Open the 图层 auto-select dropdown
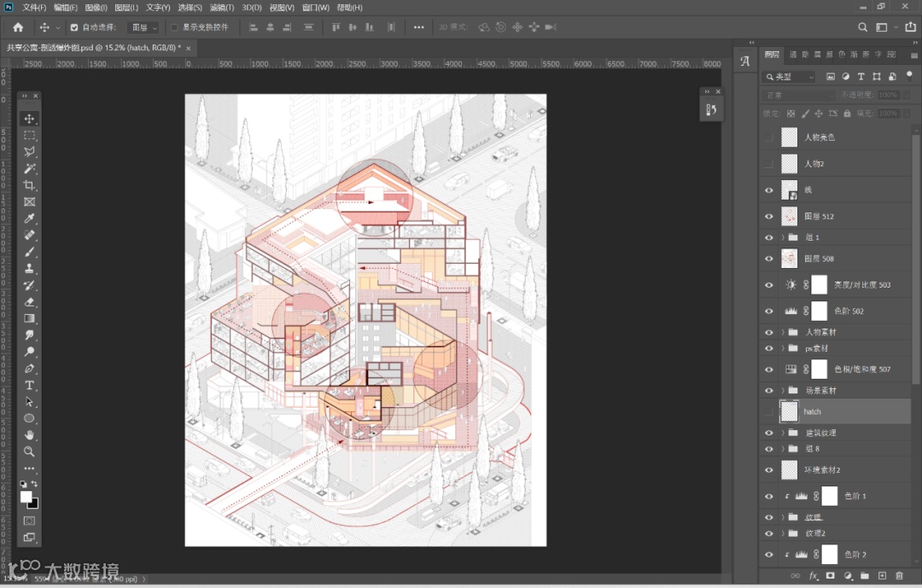The width and height of the screenshot is (922, 588). [x=144, y=27]
